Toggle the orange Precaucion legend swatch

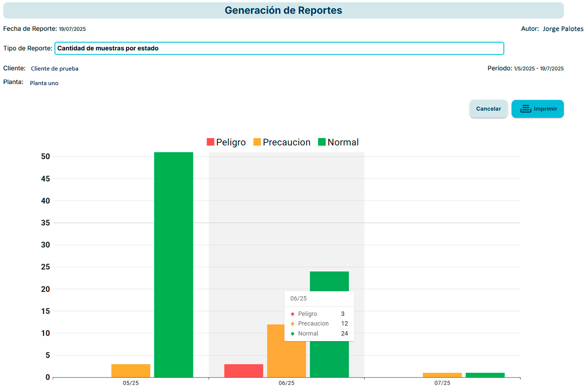tap(257, 142)
